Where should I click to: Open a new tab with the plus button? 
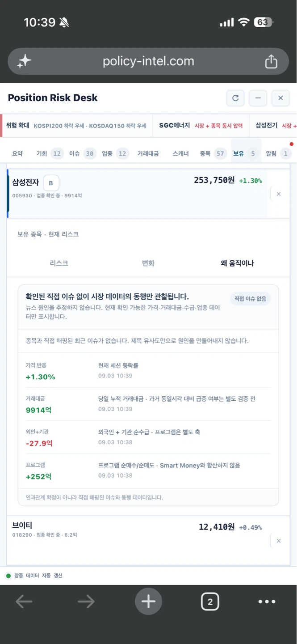coord(148,602)
